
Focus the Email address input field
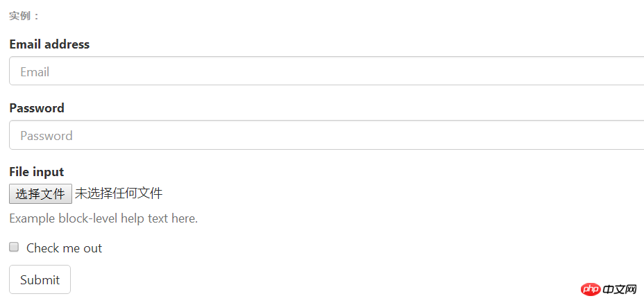(x=327, y=71)
